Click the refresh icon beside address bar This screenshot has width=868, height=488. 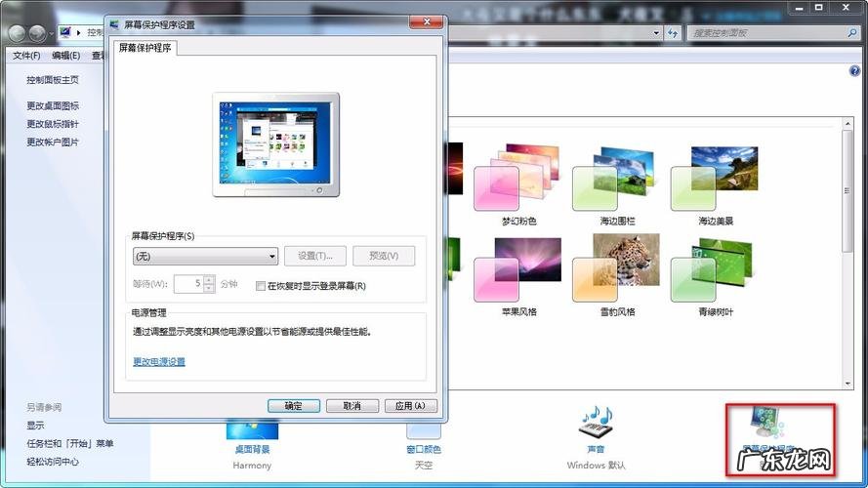[672, 33]
